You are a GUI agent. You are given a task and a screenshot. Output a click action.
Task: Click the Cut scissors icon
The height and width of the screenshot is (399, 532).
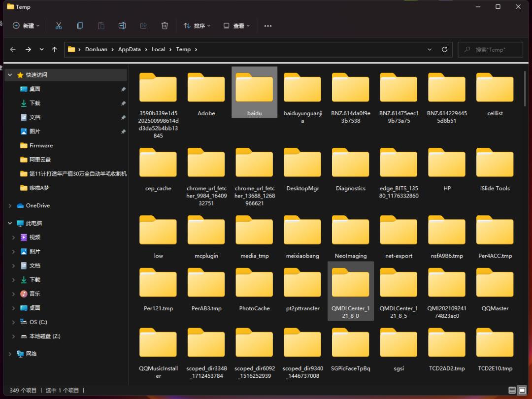(x=59, y=26)
